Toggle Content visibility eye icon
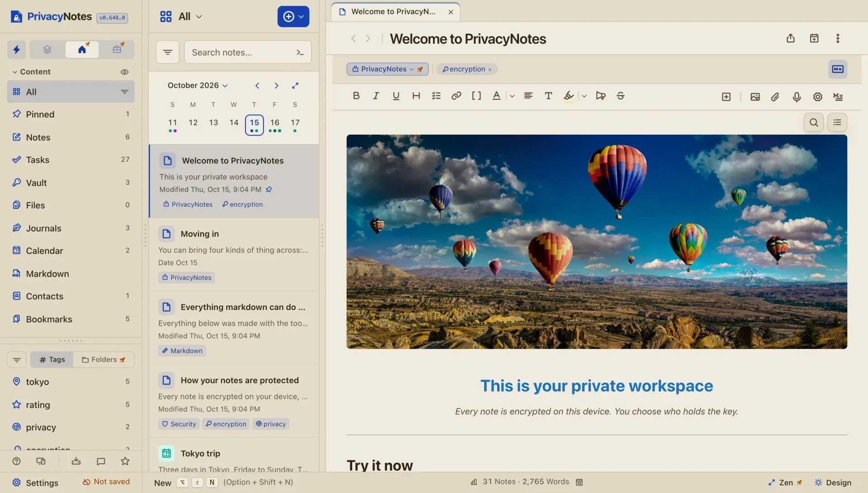 point(125,72)
